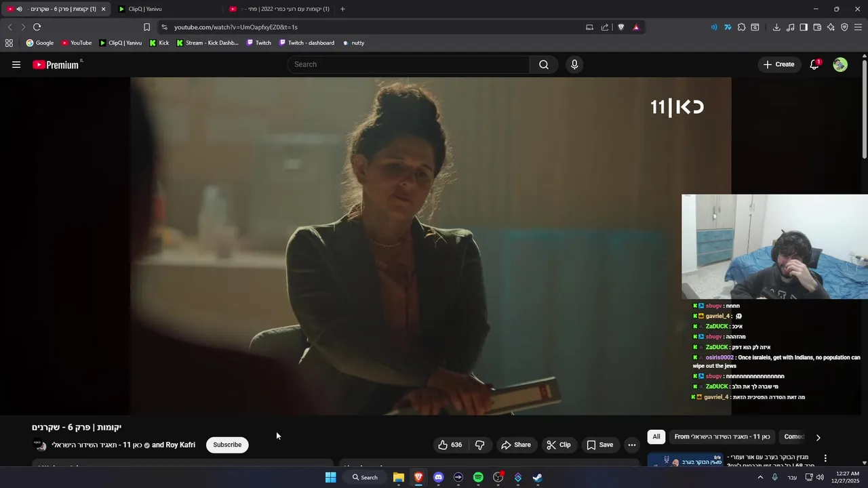Open the new tab plus button
This screenshot has height=488, width=868.
tap(342, 9)
